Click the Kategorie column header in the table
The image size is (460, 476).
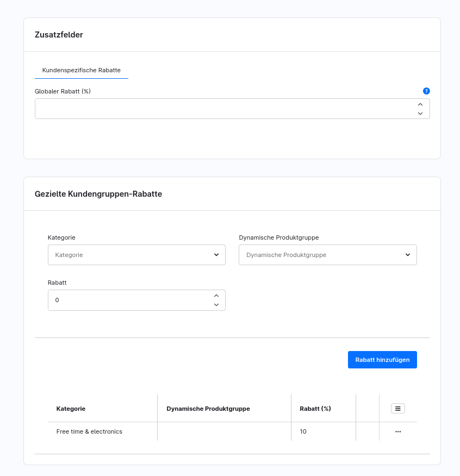point(71,409)
